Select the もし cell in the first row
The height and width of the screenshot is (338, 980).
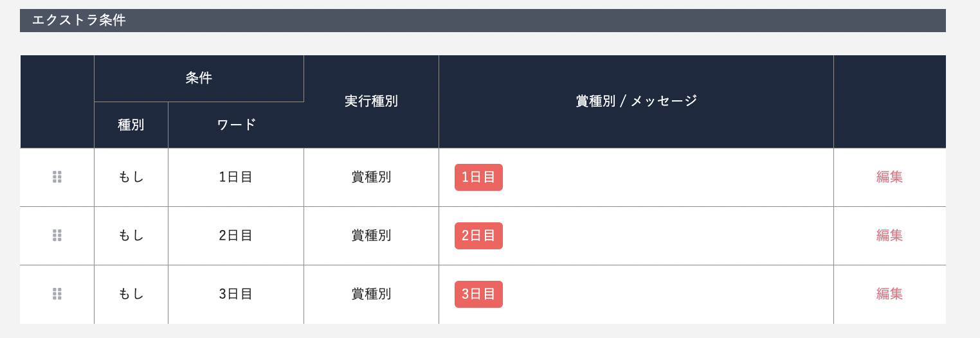tap(131, 177)
